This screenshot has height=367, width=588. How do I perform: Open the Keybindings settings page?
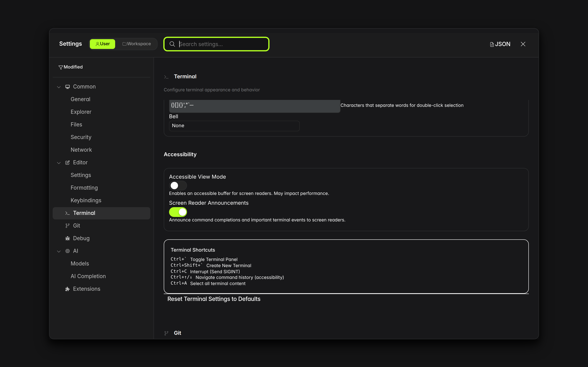[86, 200]
